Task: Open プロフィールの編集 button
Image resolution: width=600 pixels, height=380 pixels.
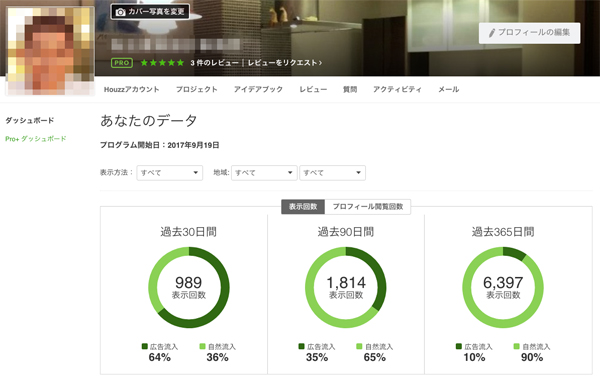Action: coord(529,33)
